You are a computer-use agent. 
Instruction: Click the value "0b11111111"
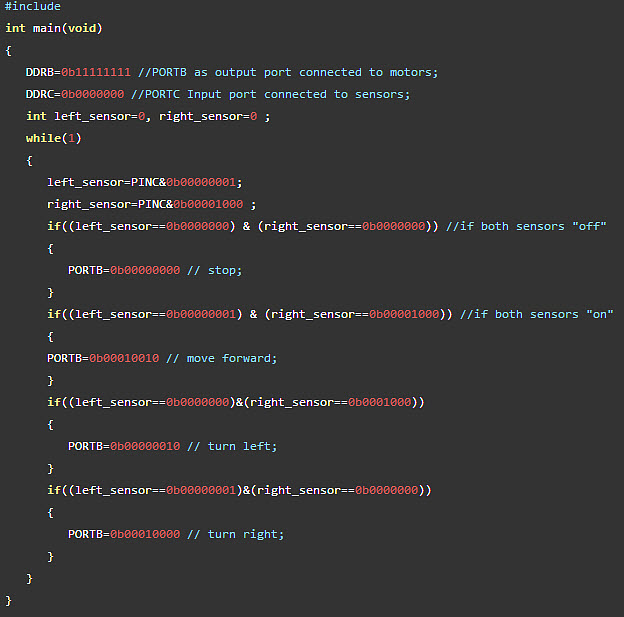96,72
